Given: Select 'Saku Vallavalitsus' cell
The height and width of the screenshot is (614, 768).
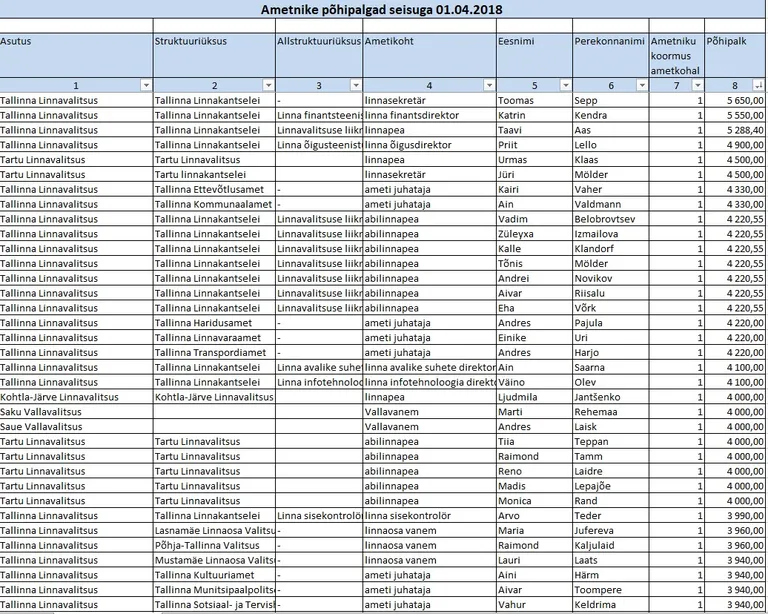Looking at the screenshot, I should [76, 412].
